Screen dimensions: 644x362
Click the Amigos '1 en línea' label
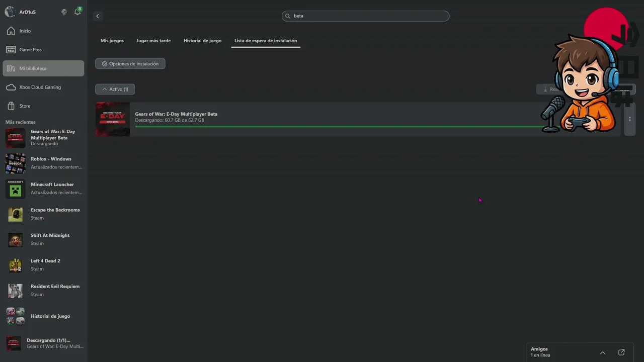click(x=540, y=355)
